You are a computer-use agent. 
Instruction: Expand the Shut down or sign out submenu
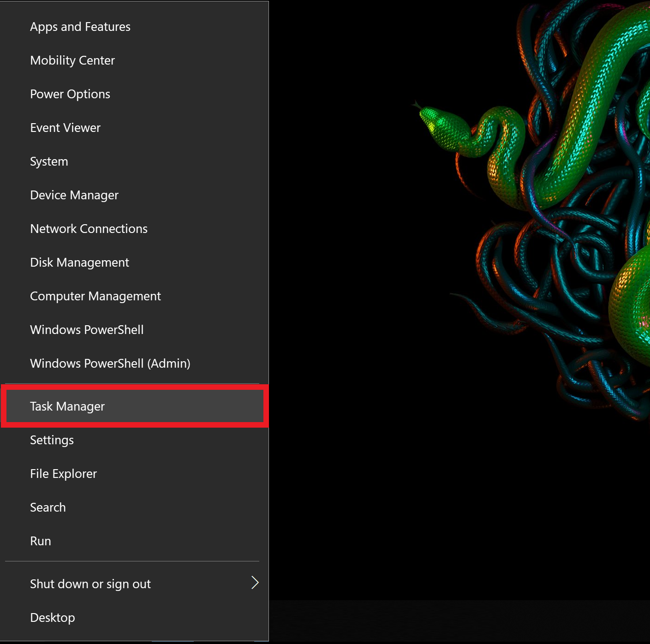click(x=255, y=583)
